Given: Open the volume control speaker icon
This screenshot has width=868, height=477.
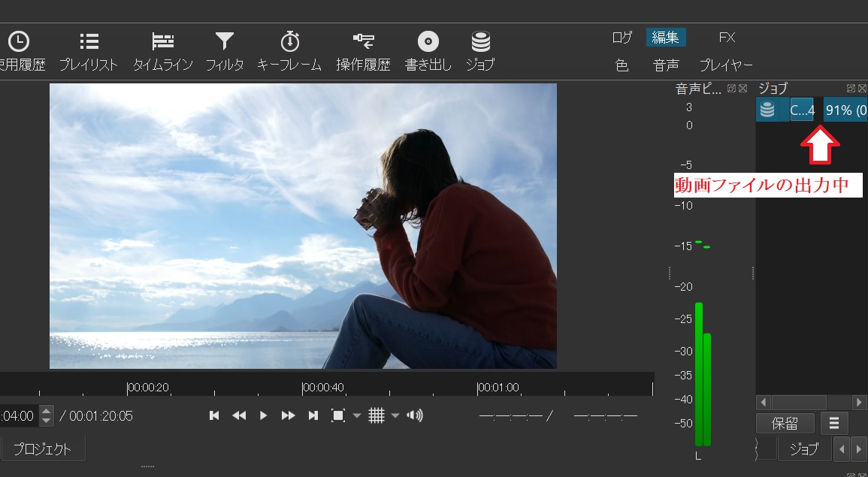Looking at the screenshot, I should (415, 415).
